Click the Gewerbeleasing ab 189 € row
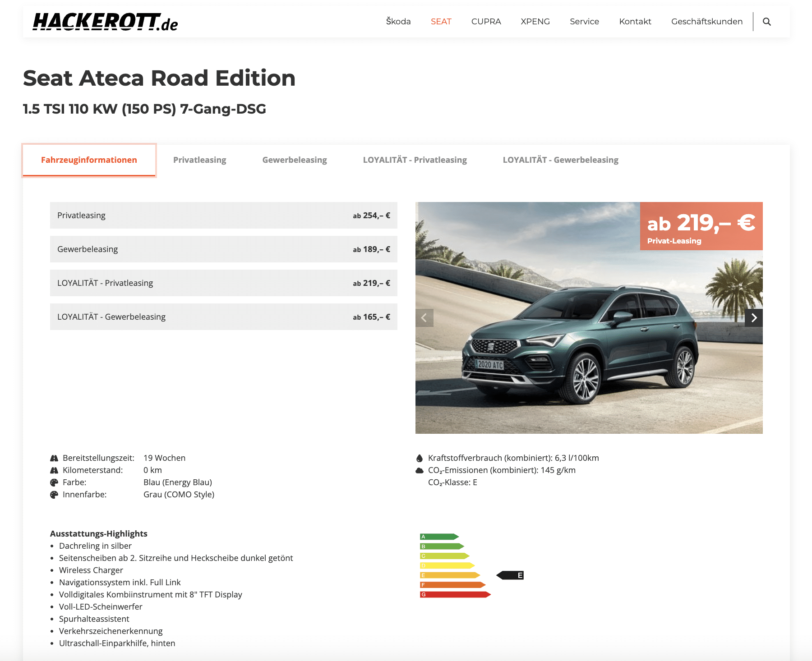 point(223,249)
